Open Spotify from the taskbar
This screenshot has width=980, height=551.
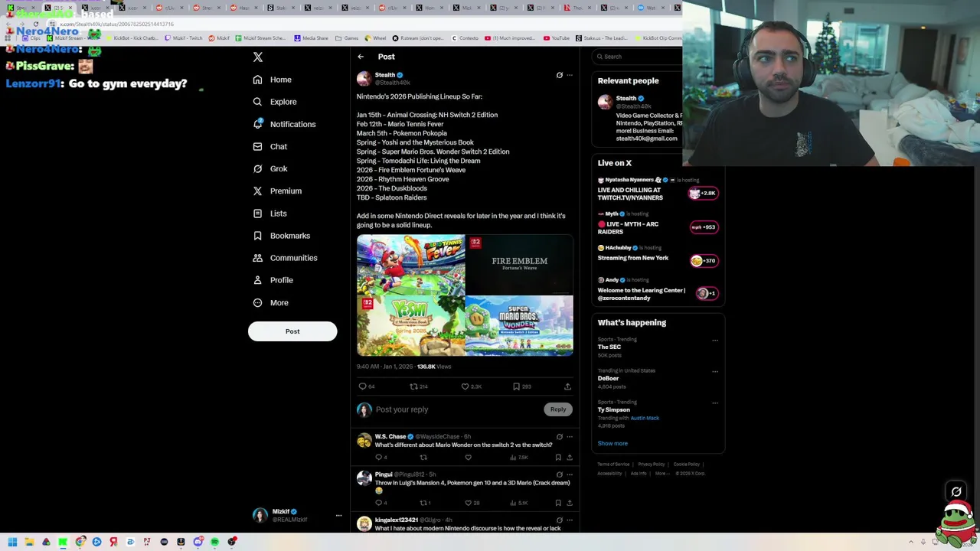pos(214,542)
